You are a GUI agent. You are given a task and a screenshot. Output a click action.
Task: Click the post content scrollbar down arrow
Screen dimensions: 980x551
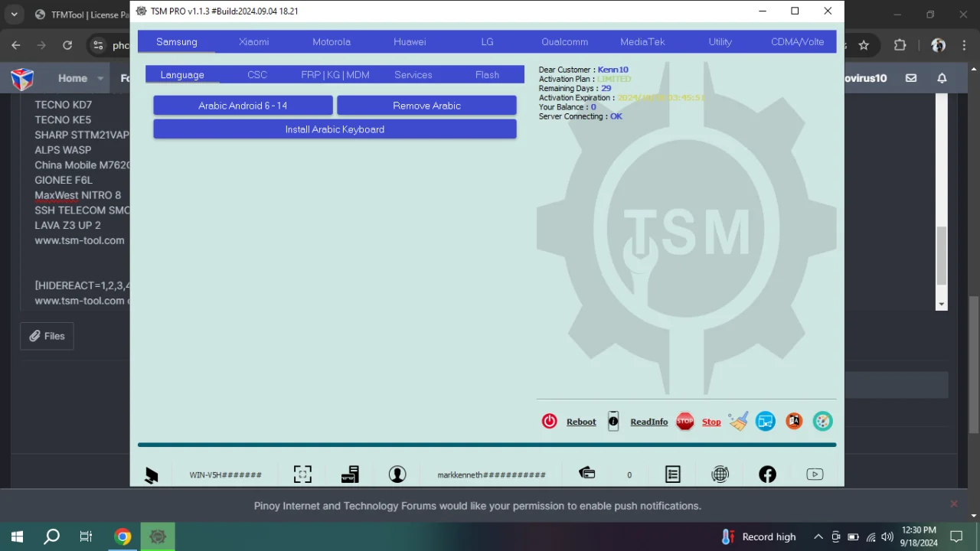942,305
